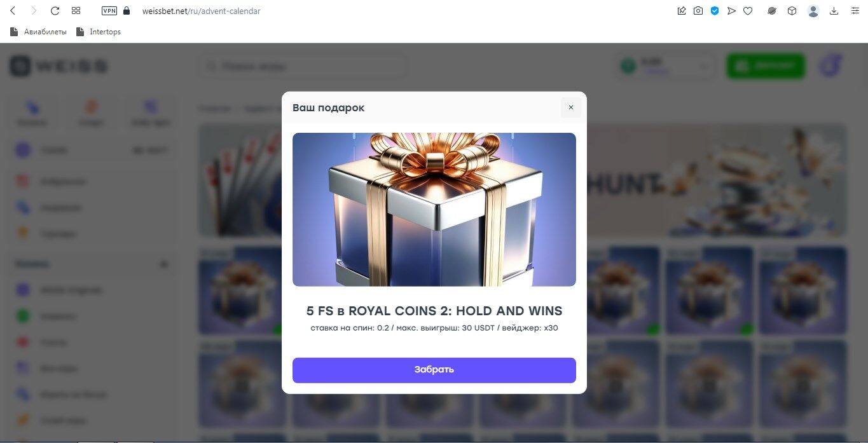Open the snapshot camera icon
Screen dimensions: 868x443
click(x=698, y=11)
